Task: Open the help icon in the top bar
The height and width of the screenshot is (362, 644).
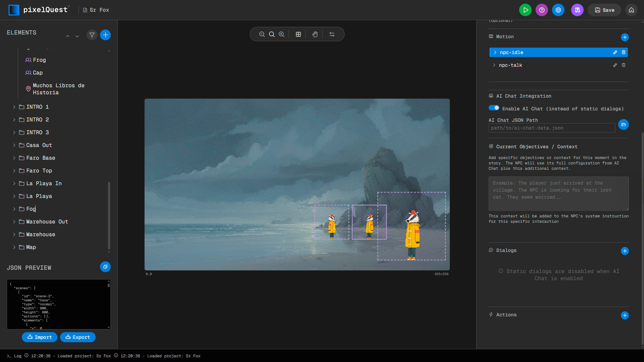Action: pyautogui.click(x=541, y=10)
